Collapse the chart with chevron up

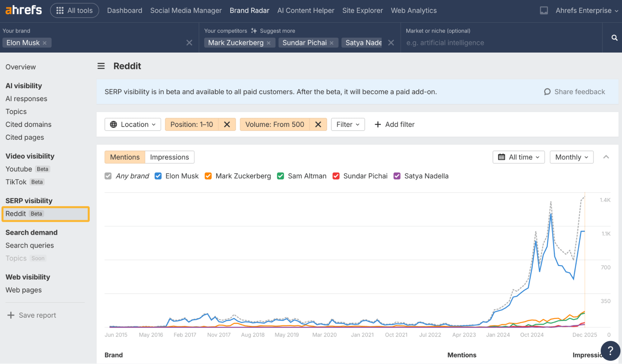tap(606, 157)
